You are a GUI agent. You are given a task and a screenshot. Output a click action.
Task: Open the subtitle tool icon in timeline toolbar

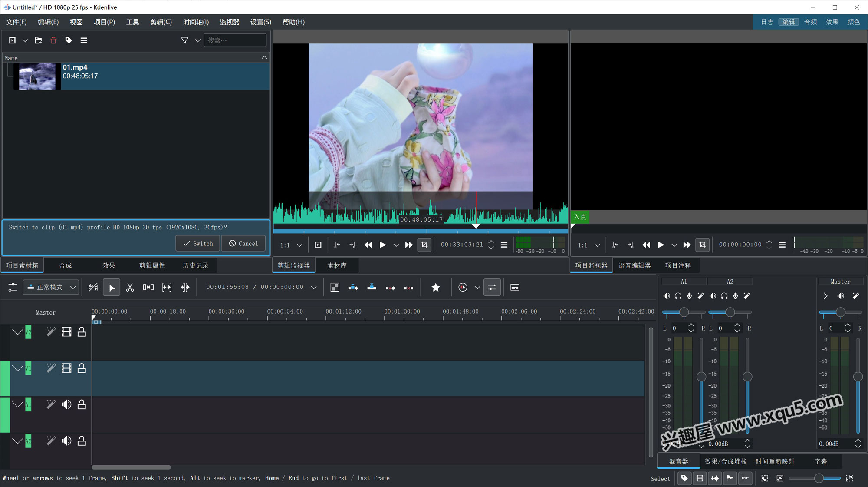pos(515,287)
